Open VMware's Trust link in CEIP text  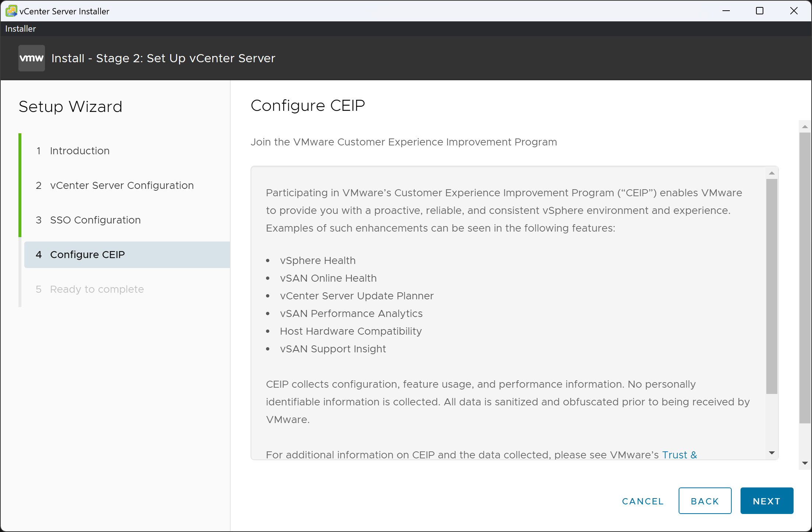point(679,455)
